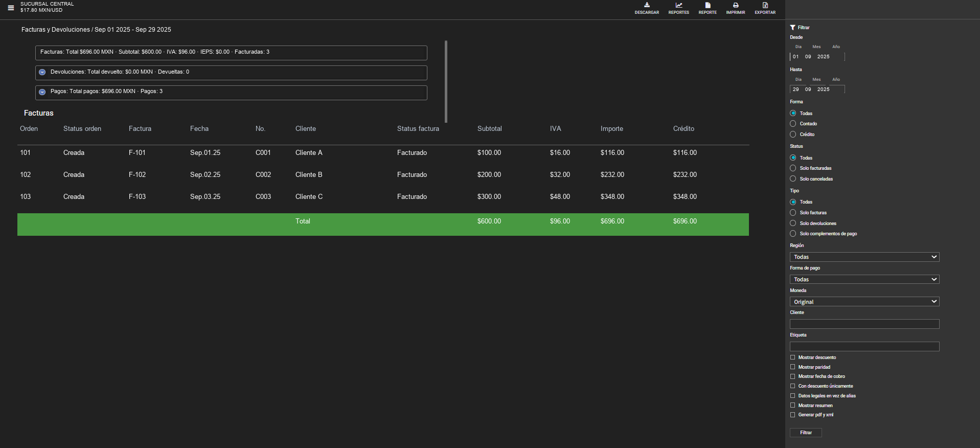
Task: Open the Forma de pago dropdown
Action: pos(864,280)
